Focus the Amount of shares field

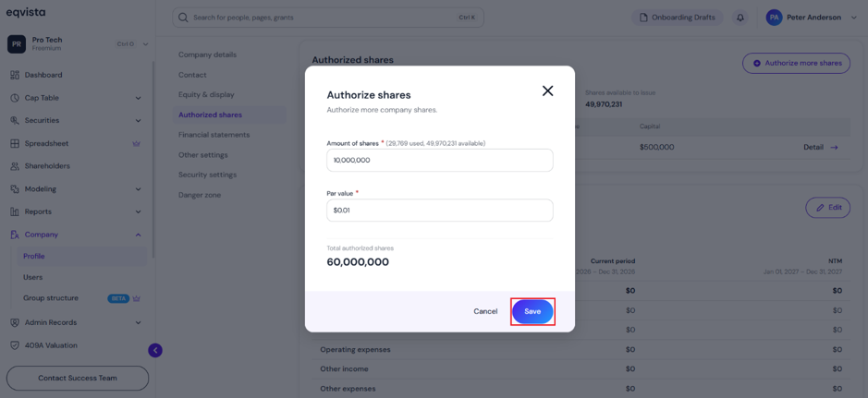coord(440,161)
